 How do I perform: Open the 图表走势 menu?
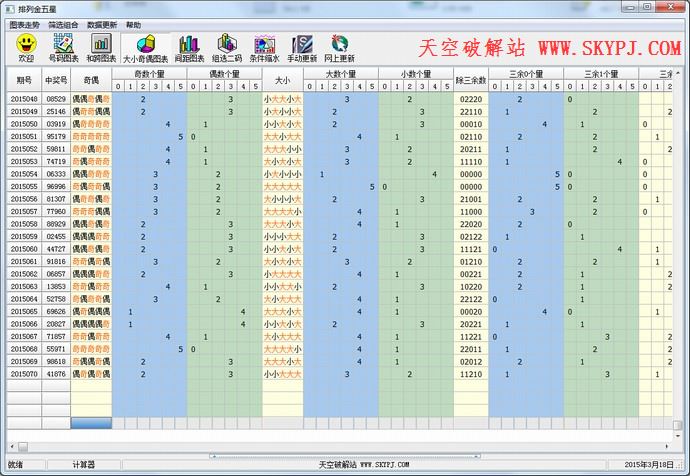click(23, 24)
